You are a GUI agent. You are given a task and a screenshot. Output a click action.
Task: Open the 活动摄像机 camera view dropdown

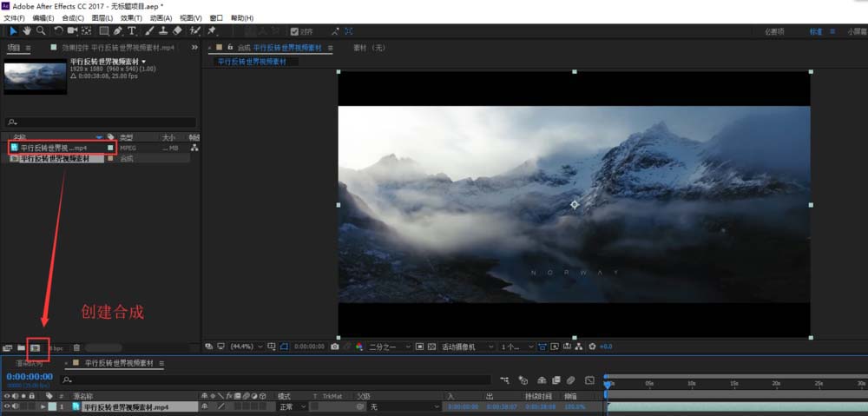(467, 347)
